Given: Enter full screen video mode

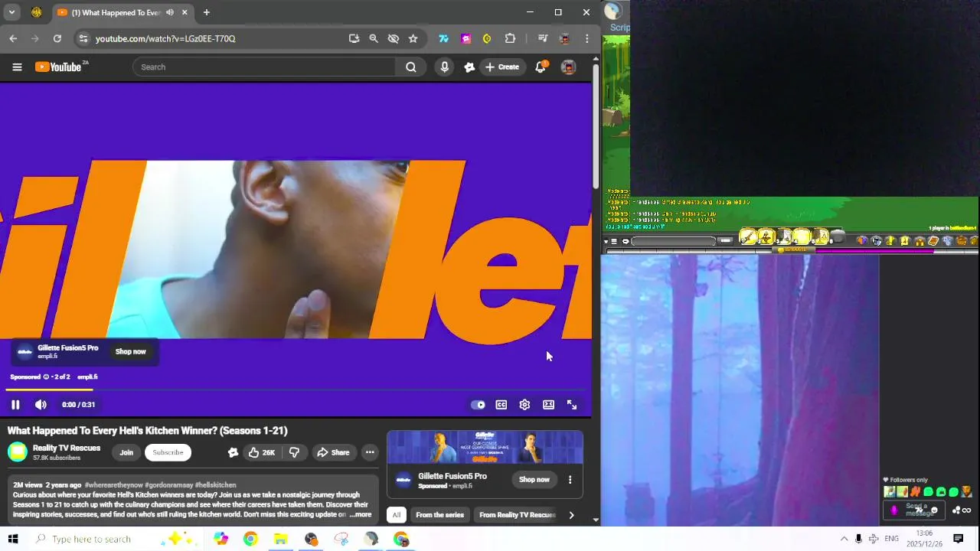Looking at the screenshot, I should 572,405.
